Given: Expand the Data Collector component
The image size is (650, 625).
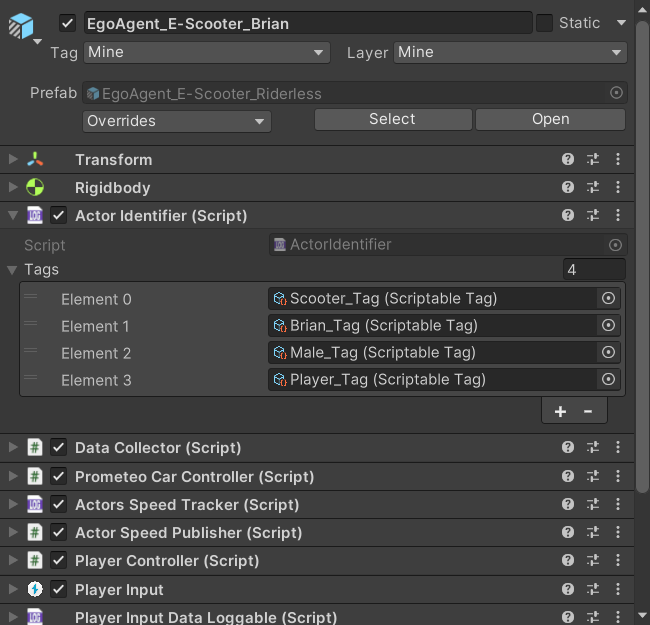Looking at the screenshot, I should pos(13,447).
